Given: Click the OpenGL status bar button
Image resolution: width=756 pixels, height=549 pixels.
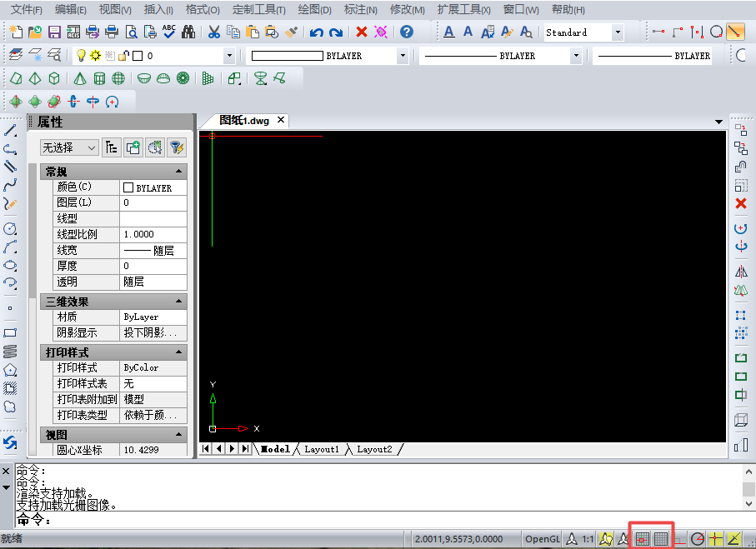Looking at the screenshot, I should click(543, 539).
